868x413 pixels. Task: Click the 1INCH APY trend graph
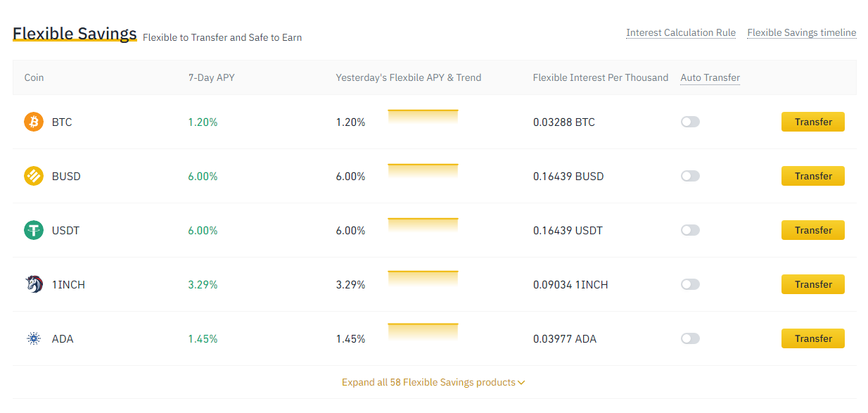tap(423, 279)
